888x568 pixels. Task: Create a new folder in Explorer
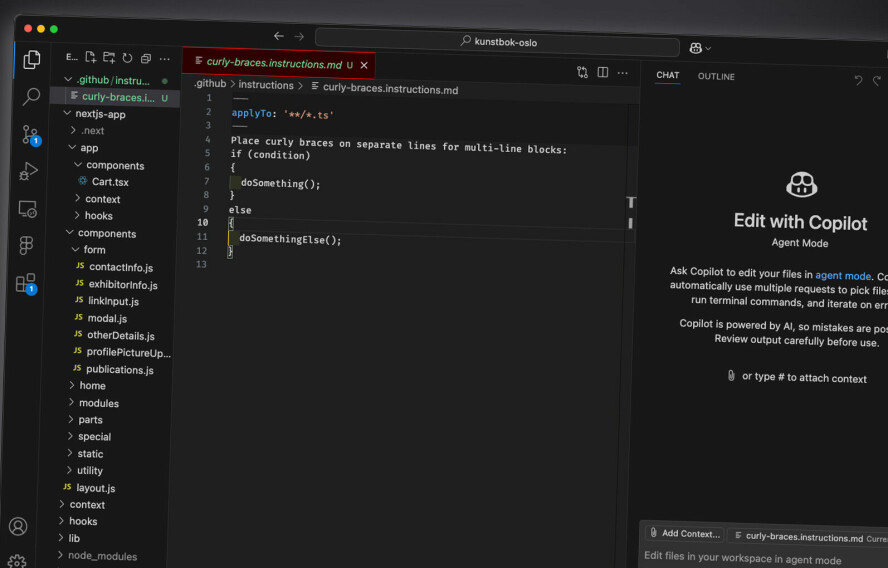pyautogui.click(x=109, y=57)
